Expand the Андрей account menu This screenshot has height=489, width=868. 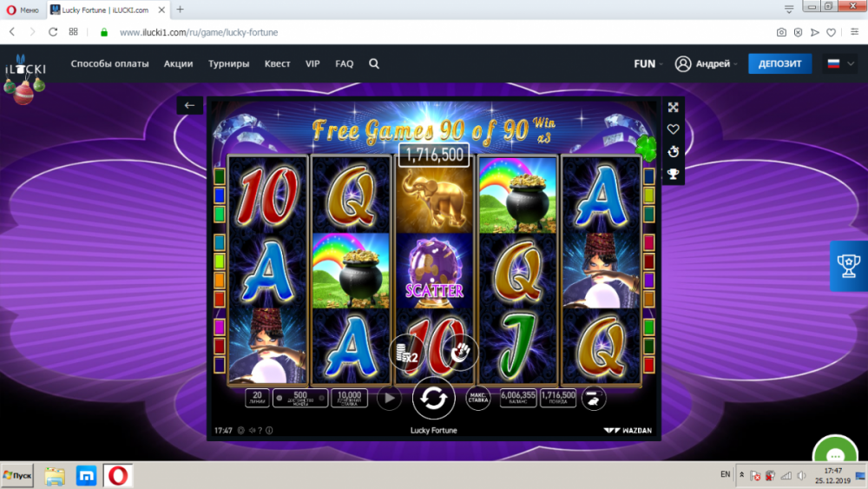click(707, 63)
